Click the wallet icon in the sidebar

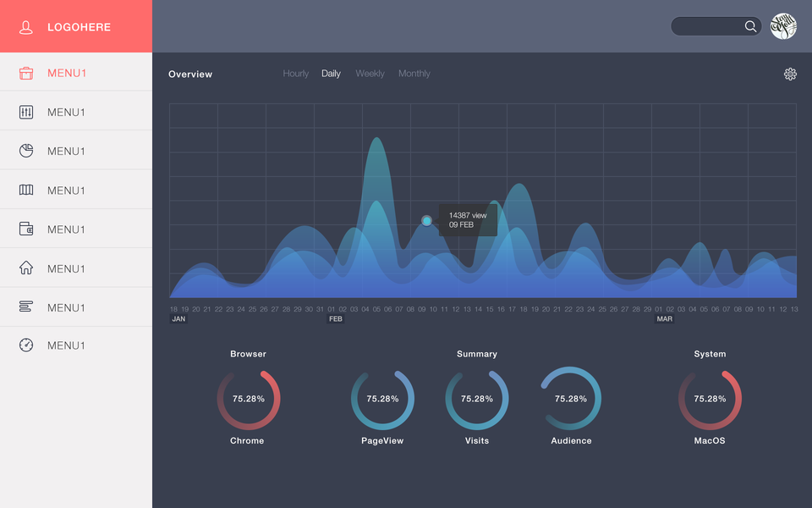tap(26, 229)
